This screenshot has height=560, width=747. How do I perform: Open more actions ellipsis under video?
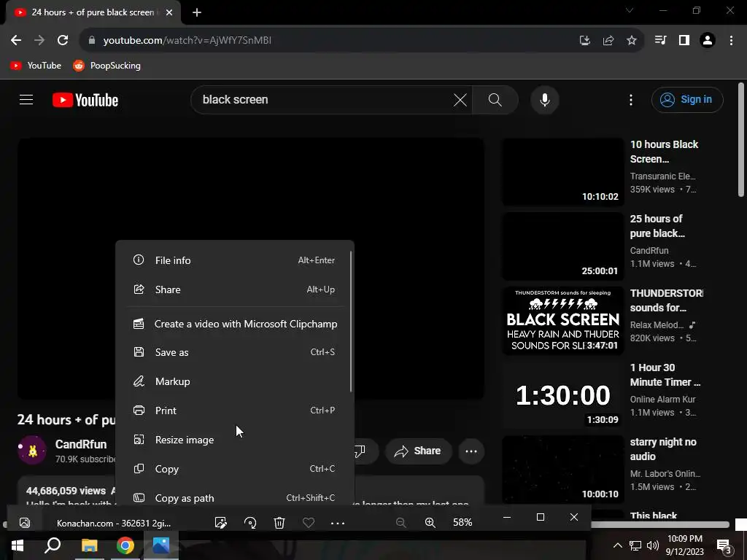tap(471, 451)
